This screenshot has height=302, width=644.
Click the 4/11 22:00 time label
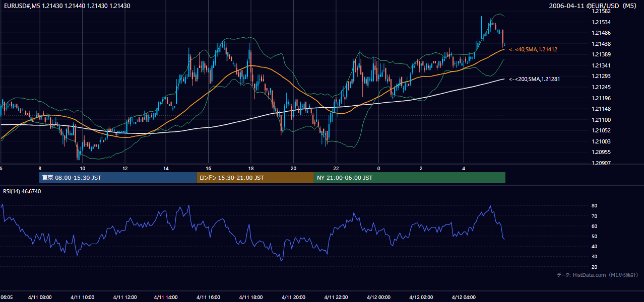336,297
